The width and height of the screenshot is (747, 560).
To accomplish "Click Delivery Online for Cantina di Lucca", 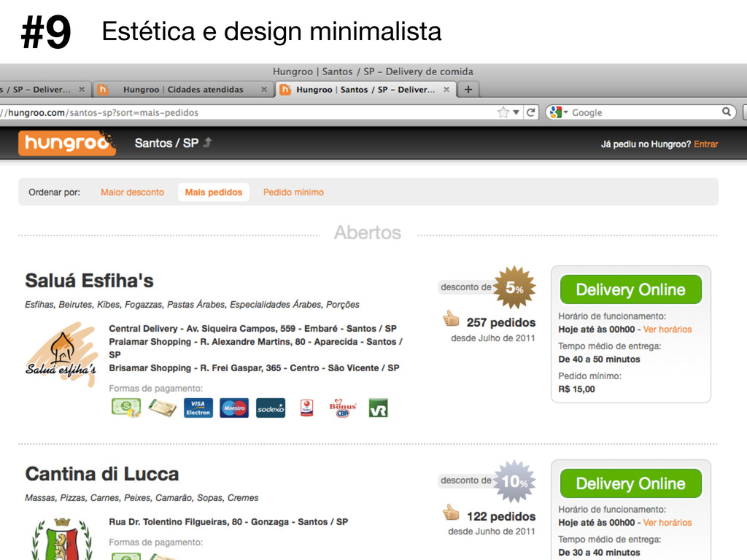I will (x=631, y=483).
